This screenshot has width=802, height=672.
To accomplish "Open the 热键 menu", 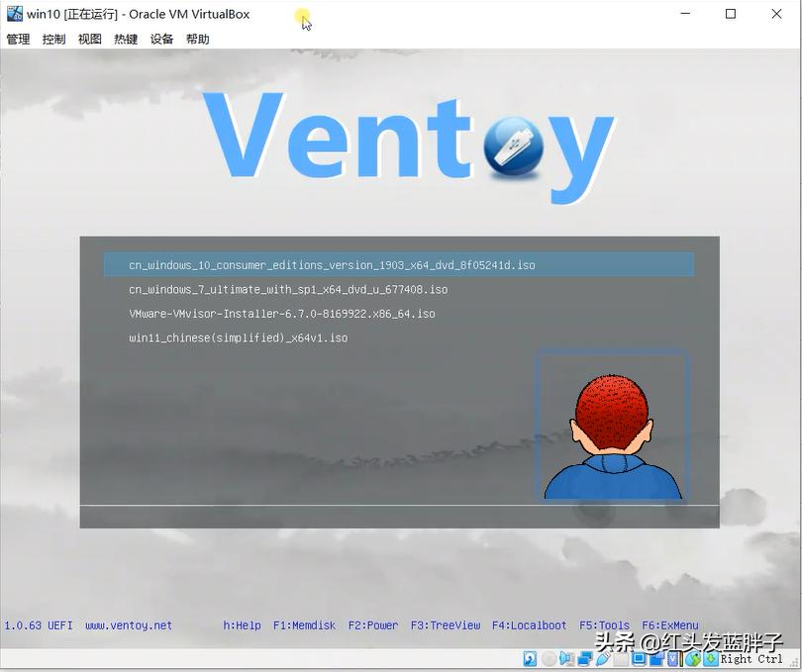I will coord(124,39).
